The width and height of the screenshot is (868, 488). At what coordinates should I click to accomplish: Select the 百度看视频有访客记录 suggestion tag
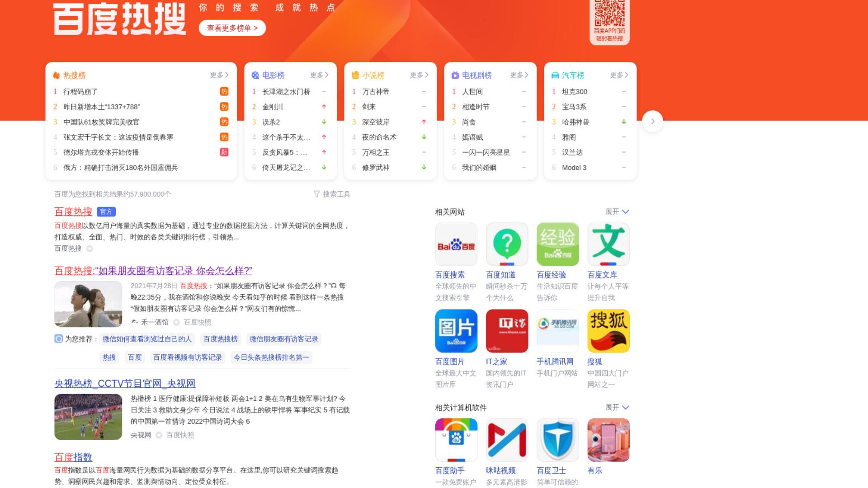(x=188, y=358)
